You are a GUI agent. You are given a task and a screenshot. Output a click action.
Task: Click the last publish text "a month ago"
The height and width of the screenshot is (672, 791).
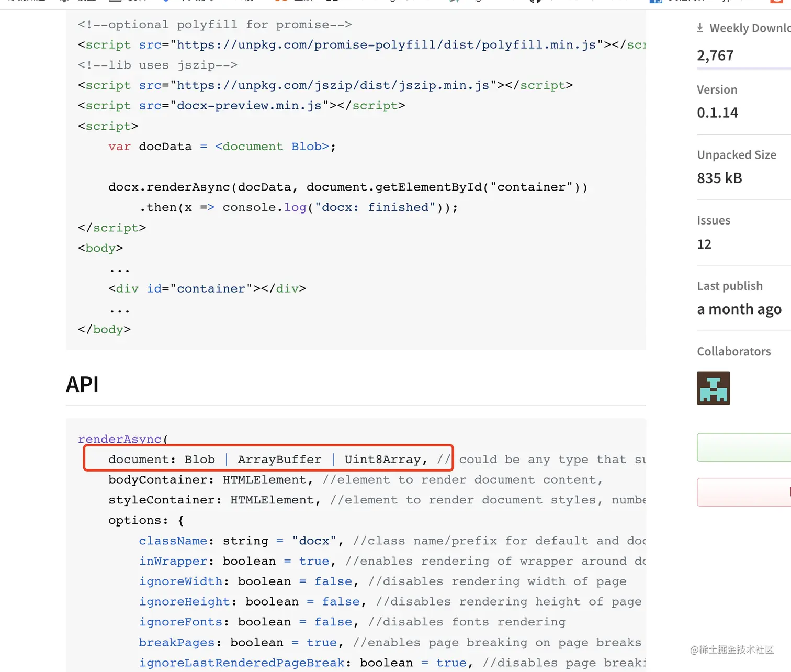[739, 309]
